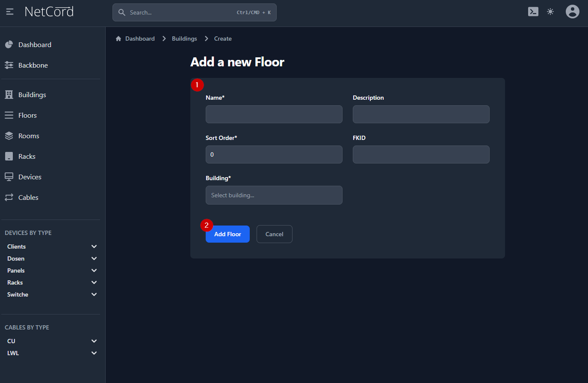The image size is (588, 383).
Task: Open the Select building dropdown
Action: (274, 195)
